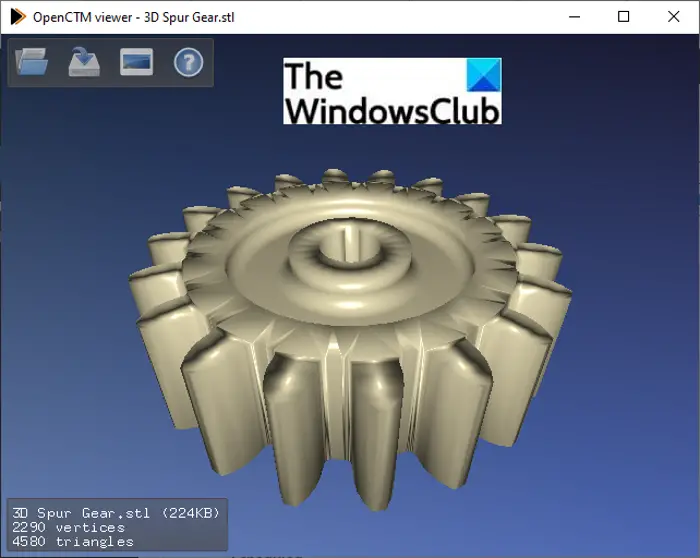Close the OpenCTM viewer window
This screenshot has height=558, width=700.
(x=674, y=17)
